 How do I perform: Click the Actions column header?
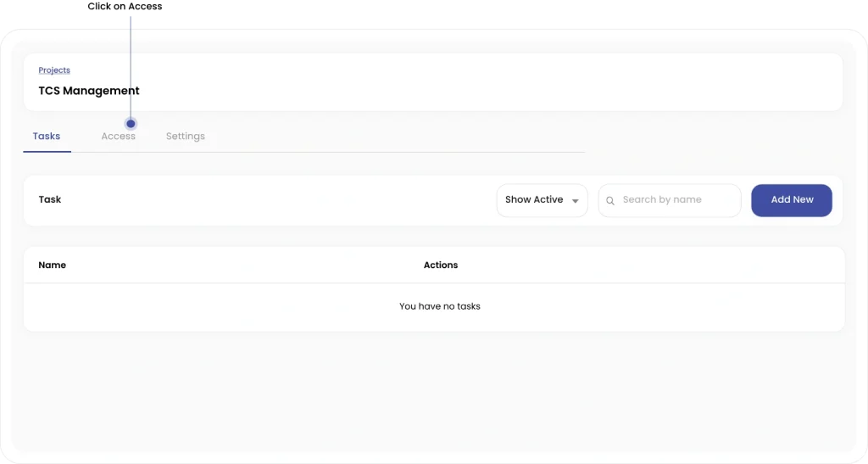coord(441,266)
